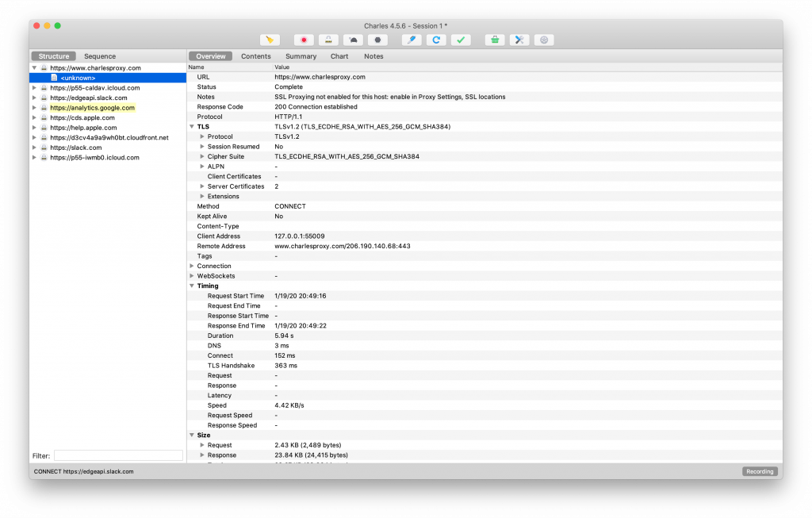This screenshot has width=812, height=518.
Task: Toggle Breakpoints with the hexagon icon
Action: (377, 40)
